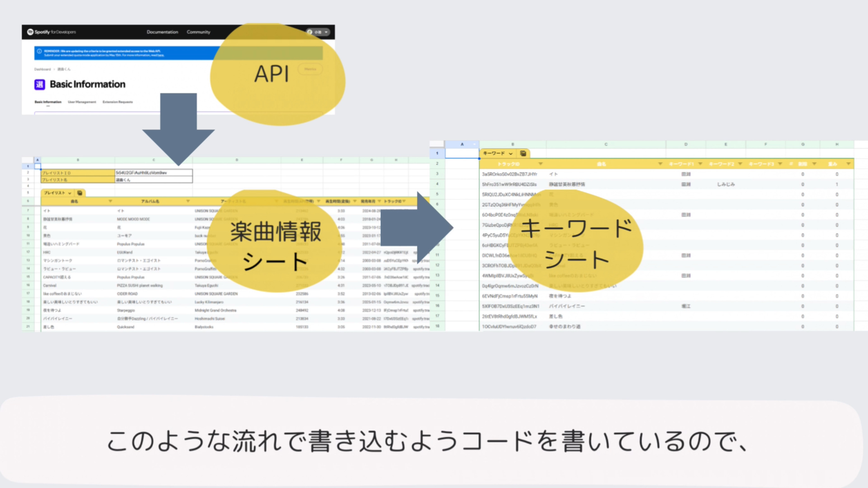Click duration cell '248492'
The height and width of the screenshot is (488, 868).
click(302, 310)
